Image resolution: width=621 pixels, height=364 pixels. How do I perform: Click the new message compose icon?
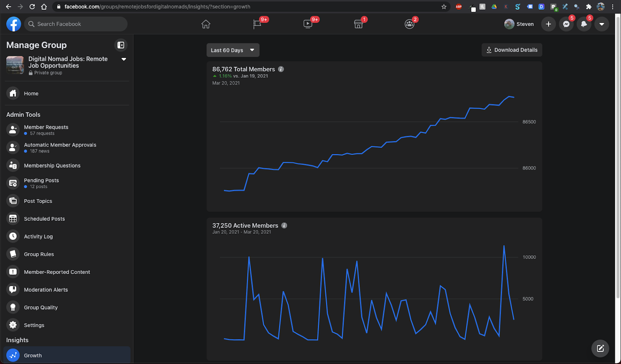click(600, 348)
